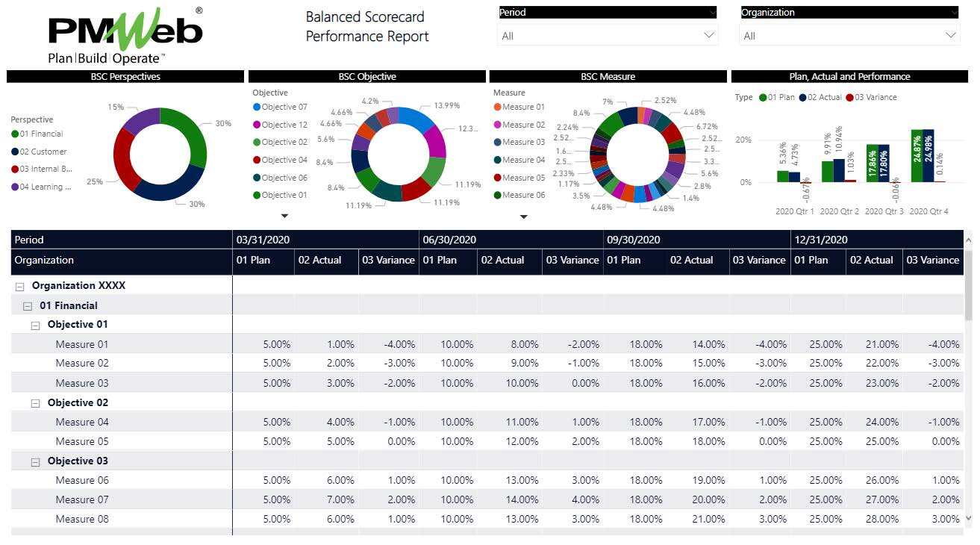Select the 01 Plan legend type
This screenshot has width=980, height=545.
click(x=779, y=98)
